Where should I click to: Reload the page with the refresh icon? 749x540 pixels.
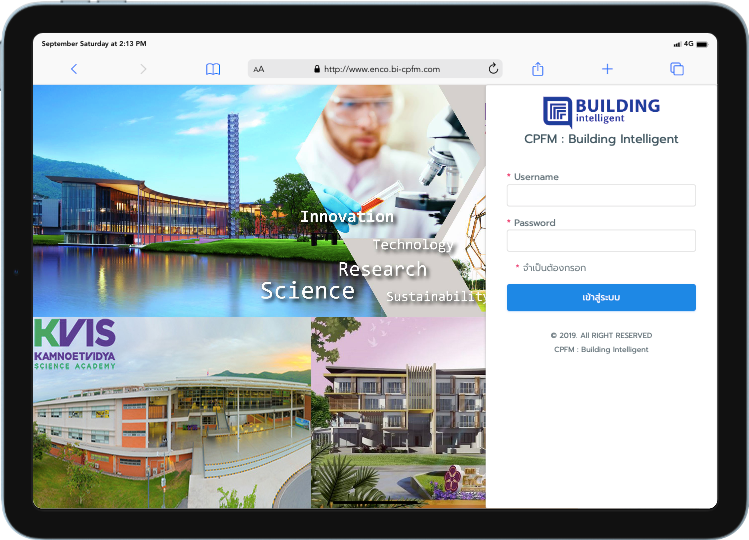click(x=493, y=69)
